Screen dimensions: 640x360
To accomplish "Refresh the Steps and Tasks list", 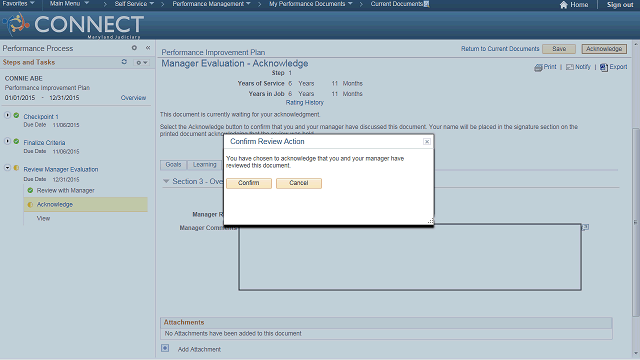I will pos(124,62).
